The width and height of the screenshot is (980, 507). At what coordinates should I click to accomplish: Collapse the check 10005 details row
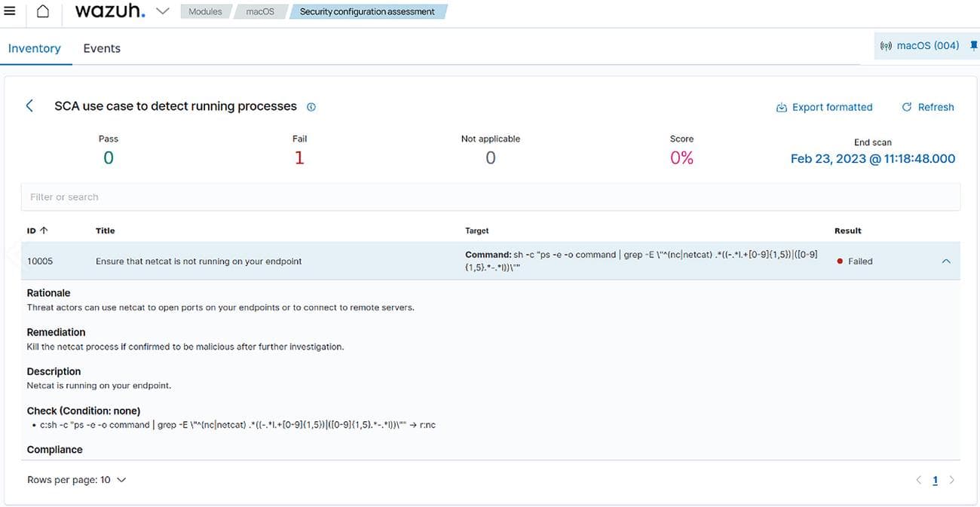coord(946,261)
